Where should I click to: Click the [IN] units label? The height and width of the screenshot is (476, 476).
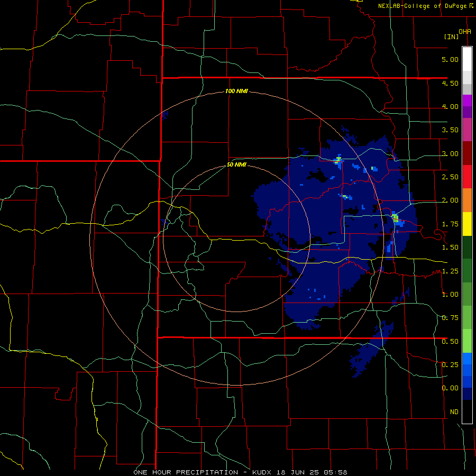click(x=452, y=36)
